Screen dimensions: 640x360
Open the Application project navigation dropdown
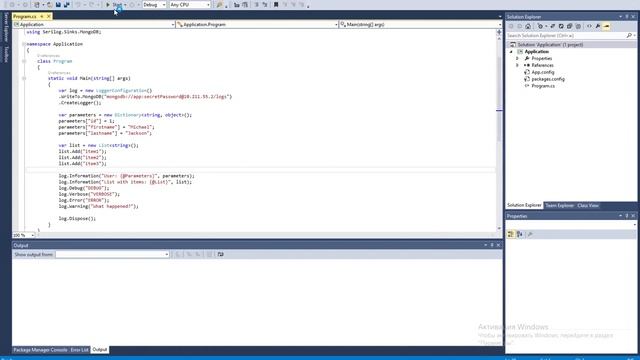(x=94, y=24)
